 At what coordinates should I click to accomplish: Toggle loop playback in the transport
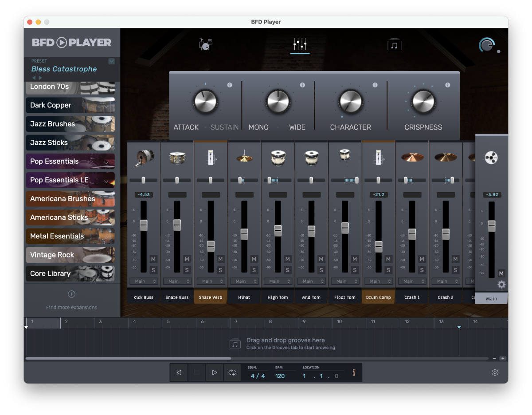click(232, 372)
